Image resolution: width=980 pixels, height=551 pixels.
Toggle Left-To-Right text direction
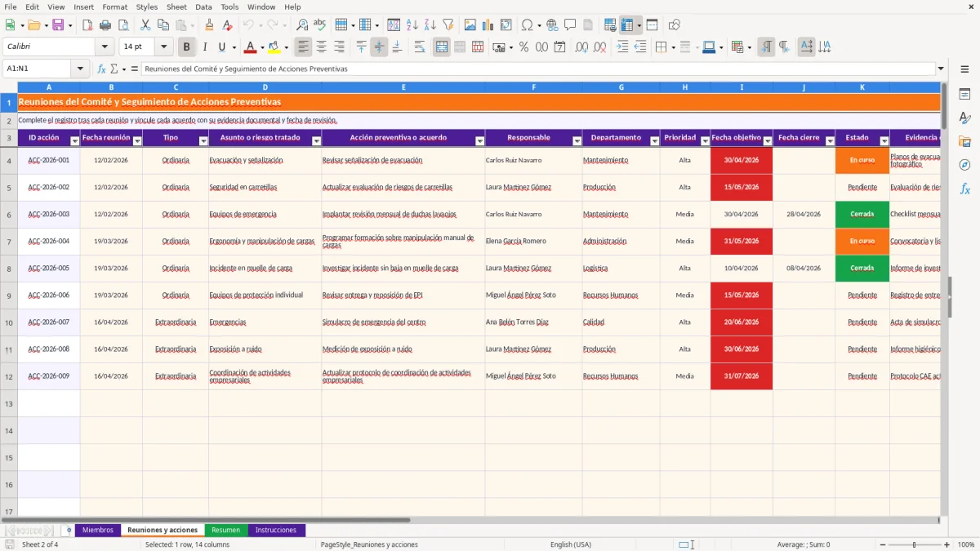(x=766, y=47)
